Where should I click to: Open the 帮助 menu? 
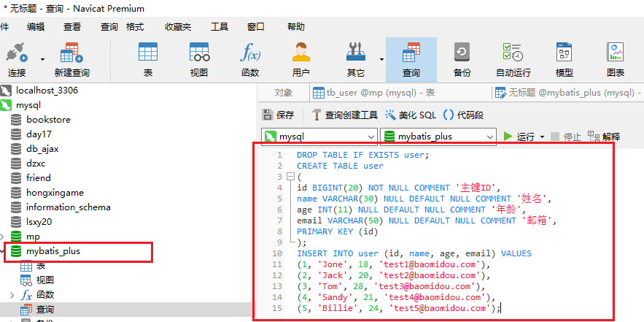coord(295,27)
